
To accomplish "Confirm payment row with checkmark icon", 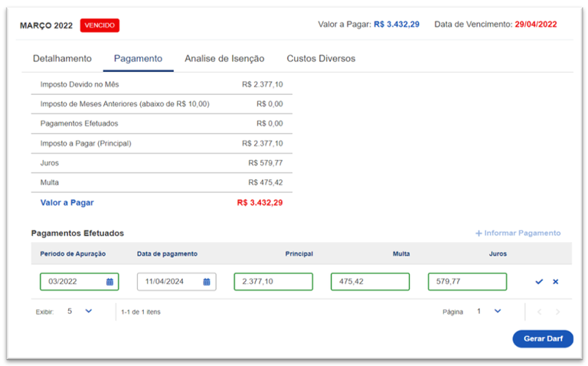I will 539,282.
